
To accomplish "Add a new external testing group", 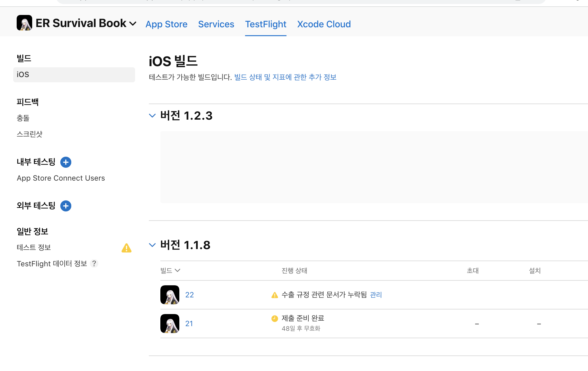I will click(66, 206).
